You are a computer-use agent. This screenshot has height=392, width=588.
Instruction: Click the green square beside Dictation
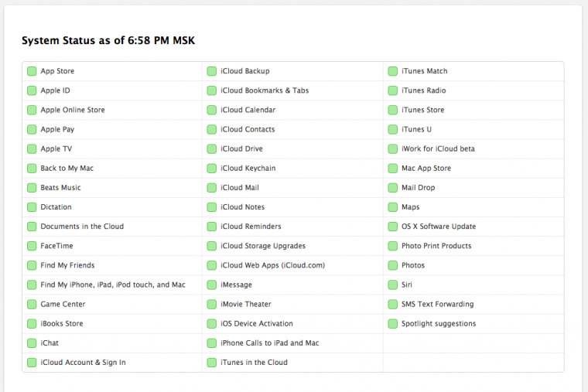coord(32,207)
